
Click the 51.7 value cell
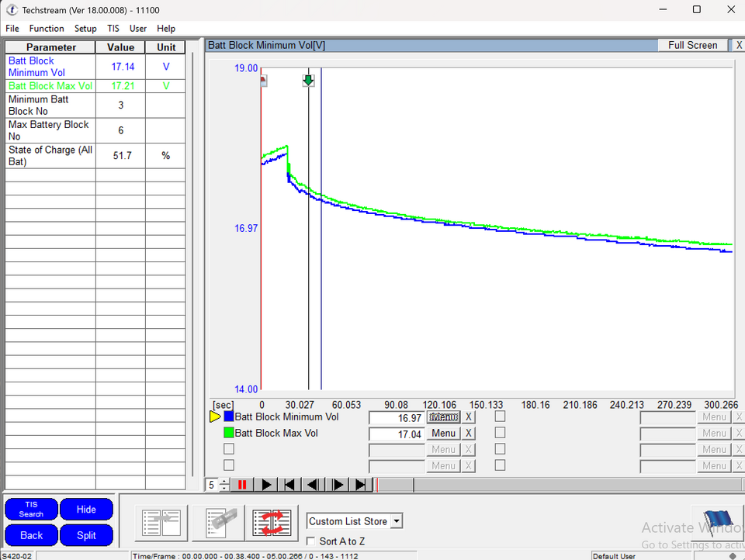[x=121, y=155]
